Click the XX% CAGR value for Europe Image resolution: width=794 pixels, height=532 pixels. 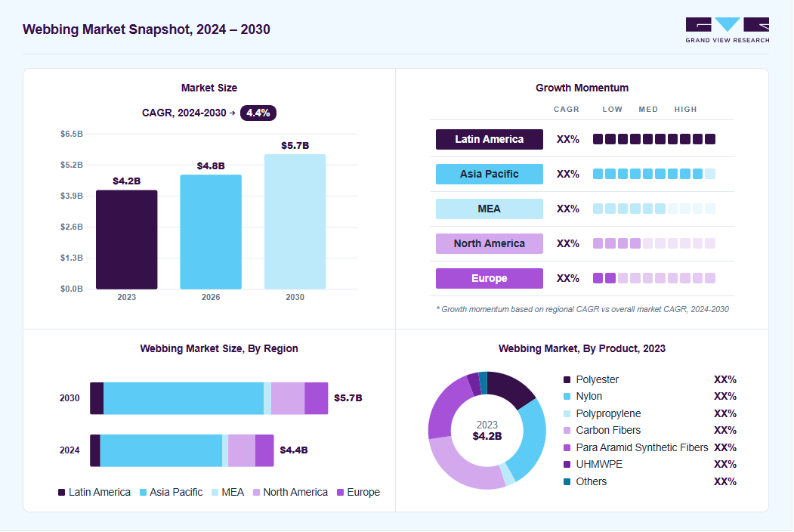[x=567, y=278]
